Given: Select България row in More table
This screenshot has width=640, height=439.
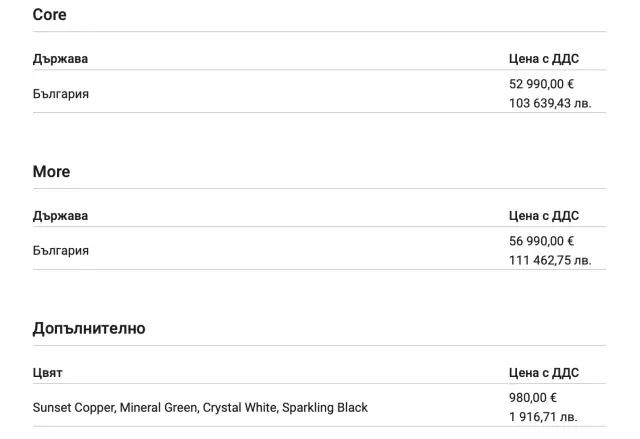Looking at the screenshot, I should pos(61,250).
